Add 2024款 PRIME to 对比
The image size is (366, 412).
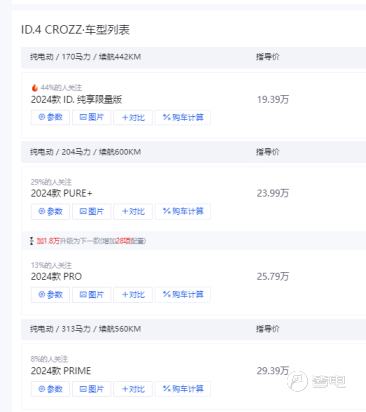133,389
